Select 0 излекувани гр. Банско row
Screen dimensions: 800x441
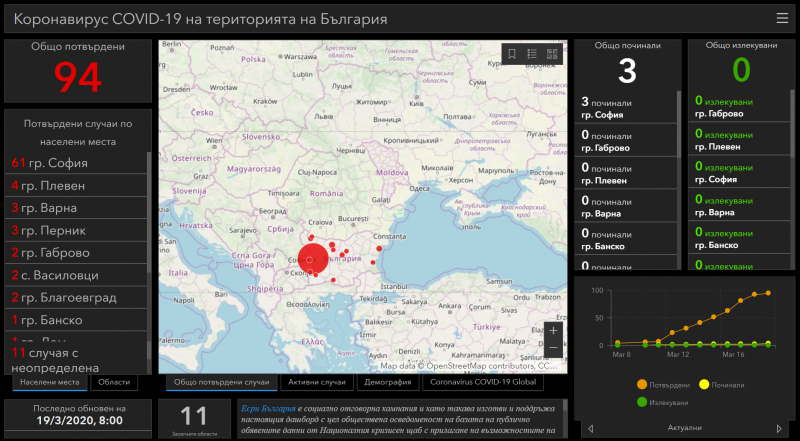pyautogui.click(x=739, y=238)
